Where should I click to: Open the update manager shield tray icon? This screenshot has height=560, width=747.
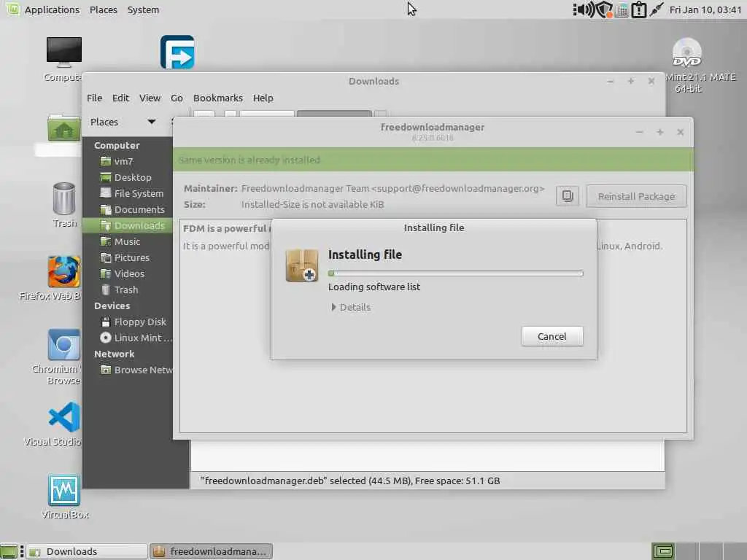(604, 9)
